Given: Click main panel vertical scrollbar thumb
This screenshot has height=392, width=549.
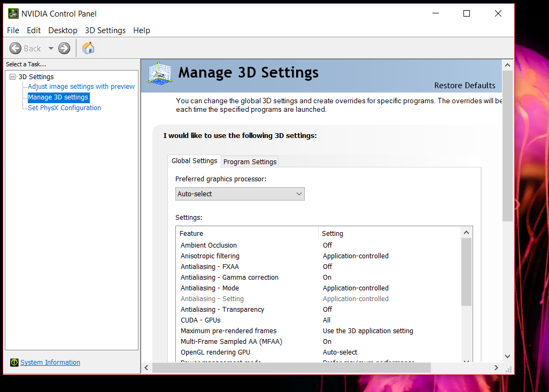Looking at the screenshot, I should pos(507,146).
